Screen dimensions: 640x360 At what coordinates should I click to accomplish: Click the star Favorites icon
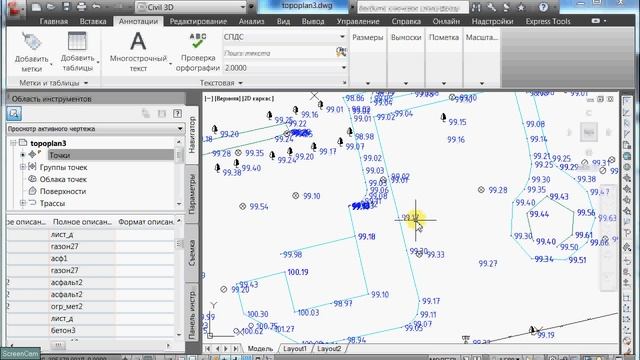click(521, 7)
